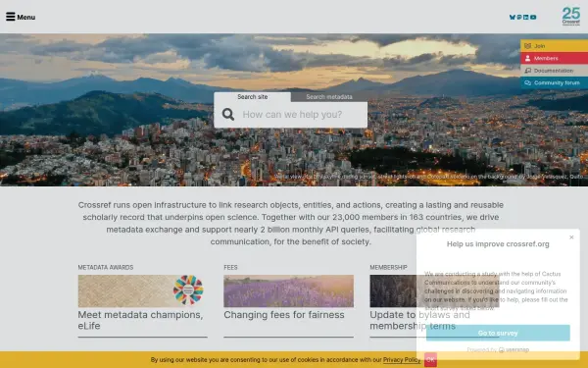Click the METADATA AWARDS category label

pos(106,267)
